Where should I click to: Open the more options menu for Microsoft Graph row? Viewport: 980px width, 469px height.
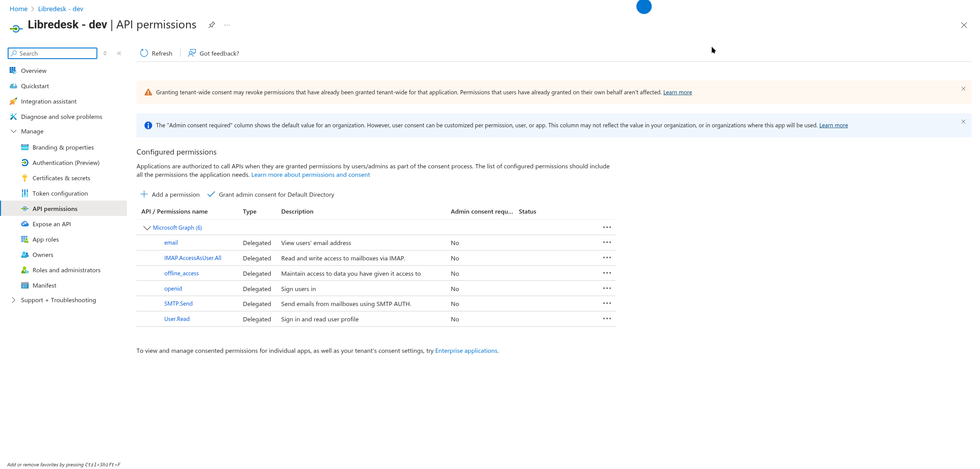pos(607,227)
